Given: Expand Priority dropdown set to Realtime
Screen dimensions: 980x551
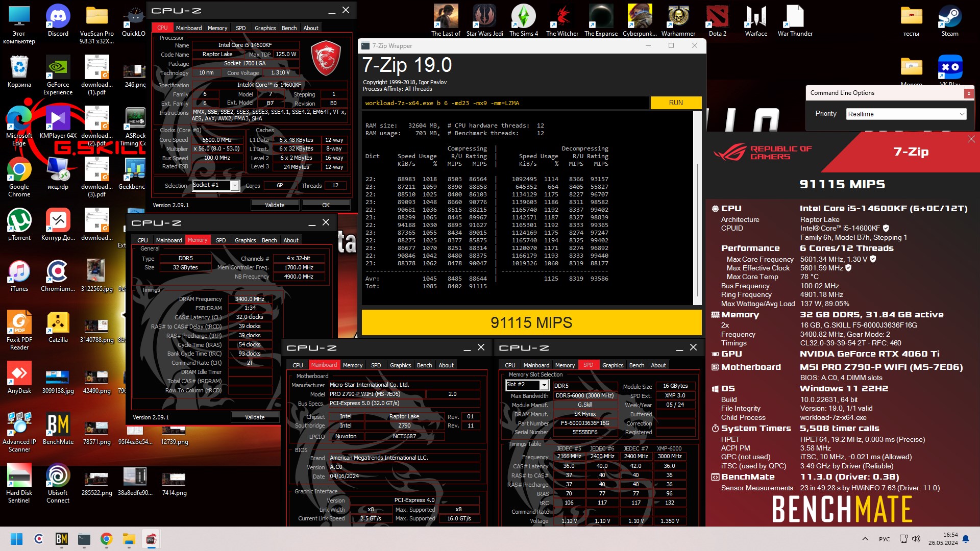Looking at the screenshot, I should (x=906, y=114).
